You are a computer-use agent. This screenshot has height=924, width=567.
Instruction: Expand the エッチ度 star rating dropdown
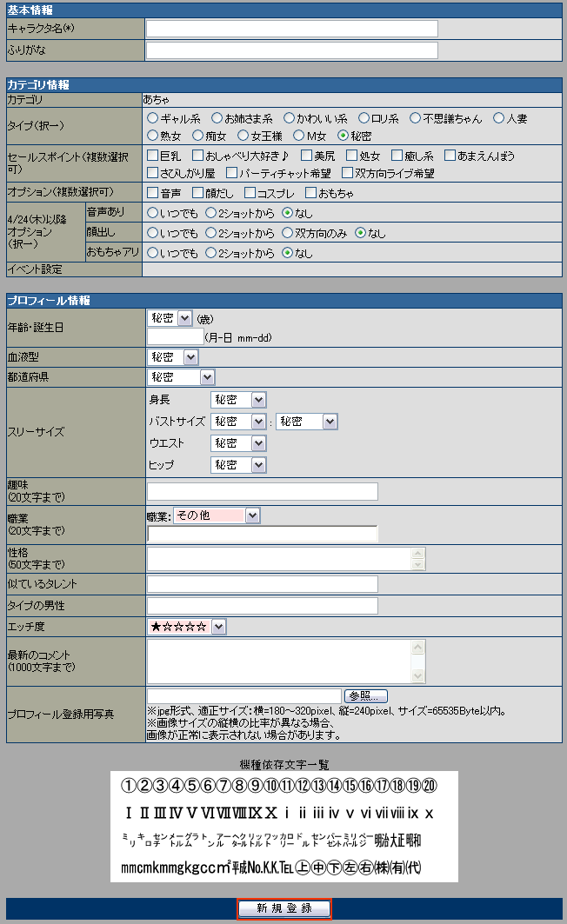coord(186,627)
